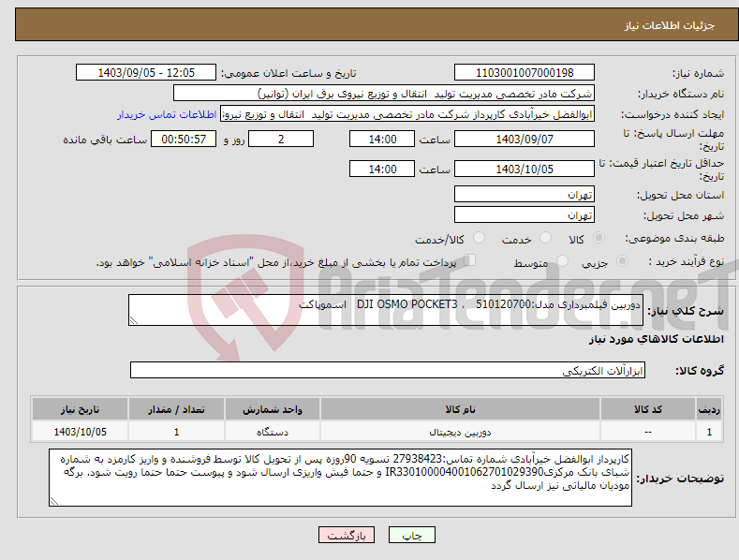Click the price validity date 1403/10/05 field
This screenshot has width=739, height=560.
pyautogui.click(x=525, y=169)
